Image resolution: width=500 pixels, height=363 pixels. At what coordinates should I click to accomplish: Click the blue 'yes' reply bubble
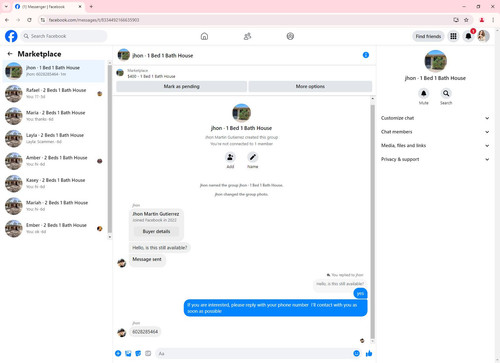tap(360, 293)
